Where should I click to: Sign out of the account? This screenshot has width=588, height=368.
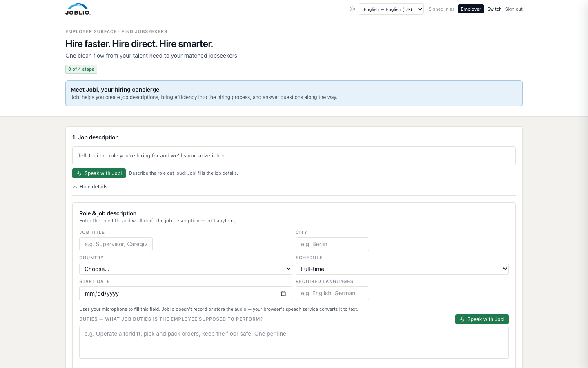(x=514, y=9)
